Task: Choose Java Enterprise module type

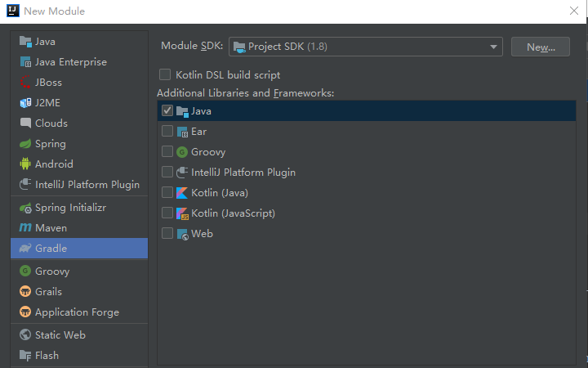Action: [70, 61]
